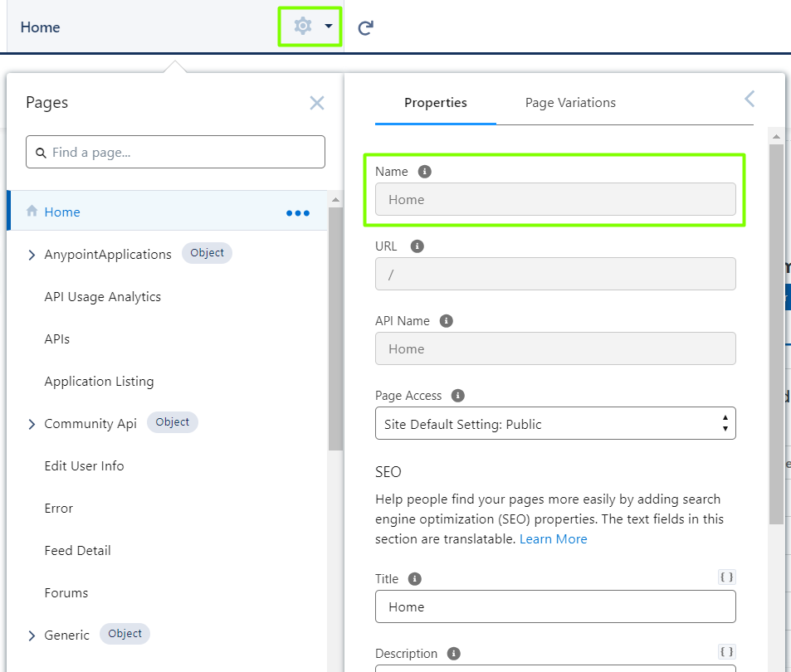Click the Find a page search field
Screen dimensions: 791x672
point(175,153)
